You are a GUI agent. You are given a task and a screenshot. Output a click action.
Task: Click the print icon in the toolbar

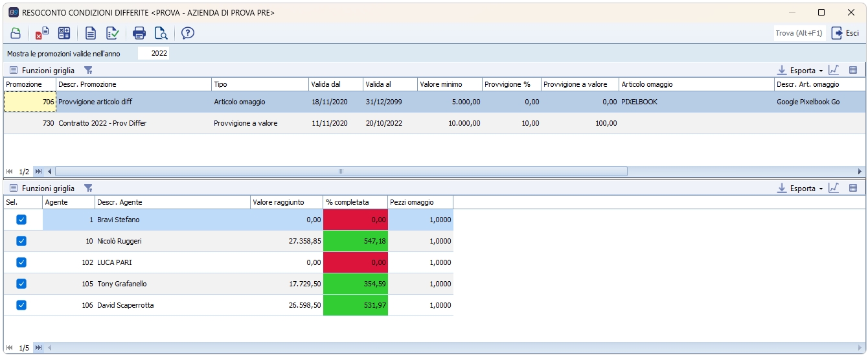tap(139, 33)
